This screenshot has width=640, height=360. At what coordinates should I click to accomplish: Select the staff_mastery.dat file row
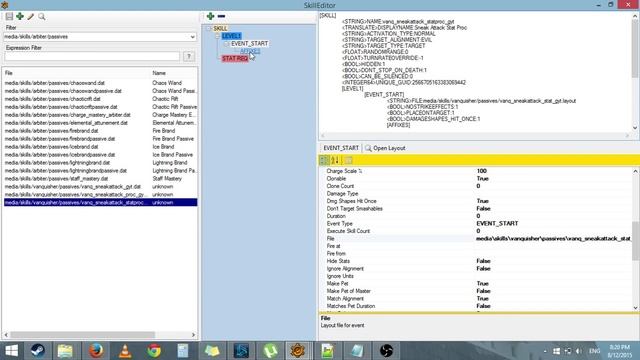[100, 178]
